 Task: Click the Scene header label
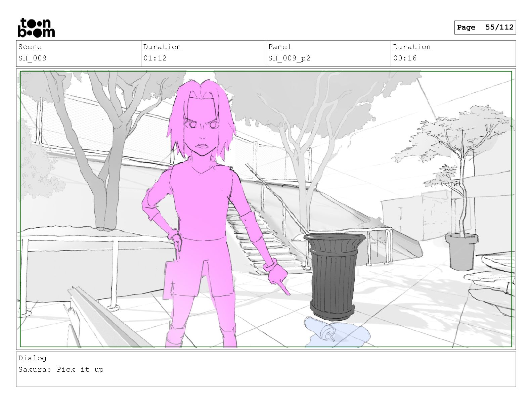[x=30, y=47]
